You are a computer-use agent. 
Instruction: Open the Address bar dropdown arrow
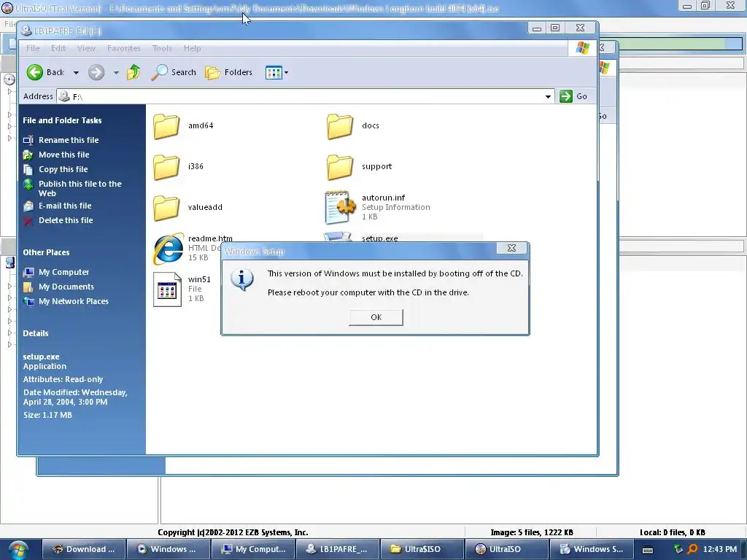(548, 97)
